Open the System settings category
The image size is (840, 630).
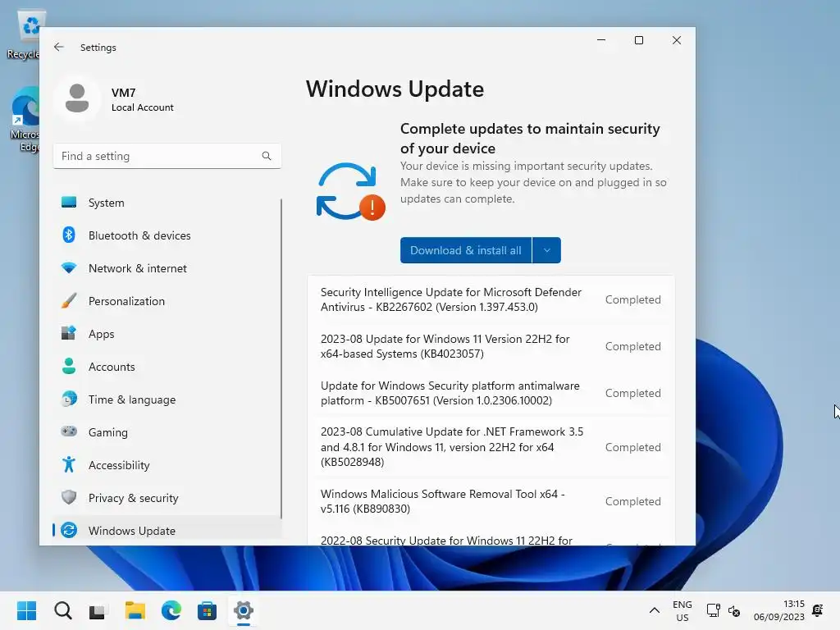pyautogui.click(x=167, y=203)
